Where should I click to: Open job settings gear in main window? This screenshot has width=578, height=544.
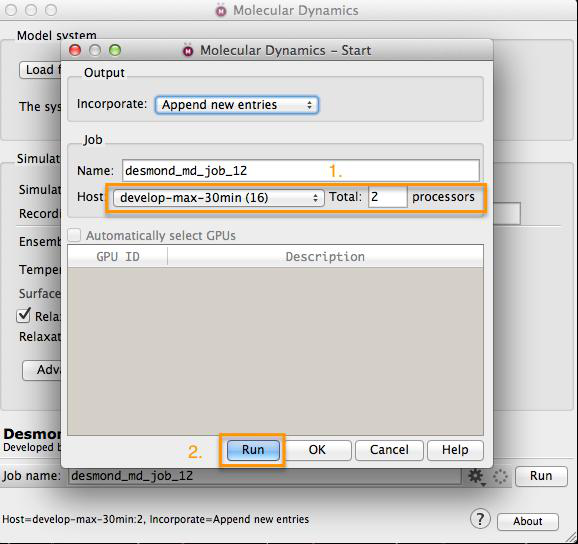476,476
